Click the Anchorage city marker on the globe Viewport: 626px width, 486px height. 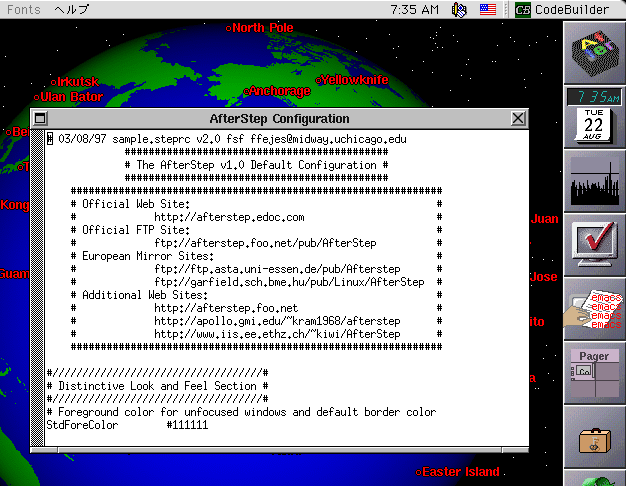click(x=246, y=91)
